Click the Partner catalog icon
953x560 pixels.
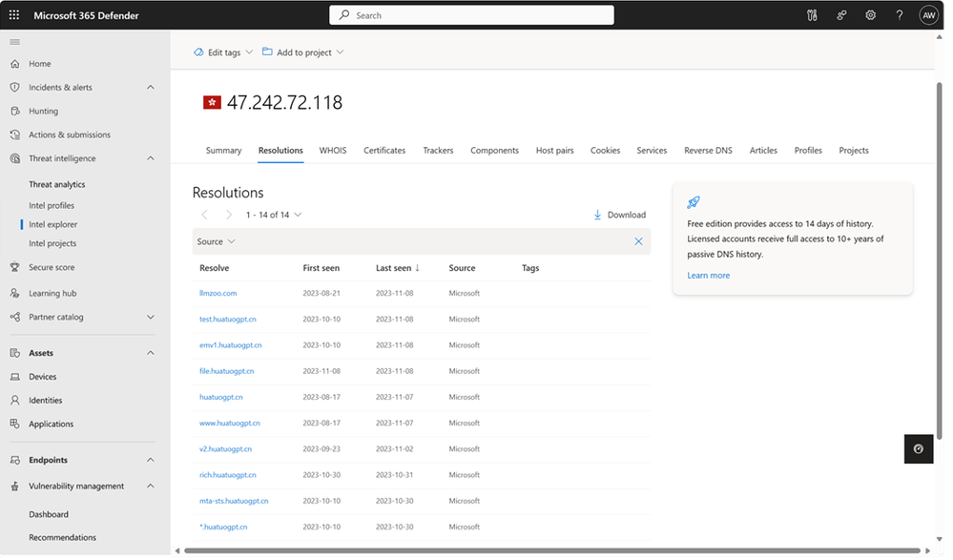tap(15, 318)
